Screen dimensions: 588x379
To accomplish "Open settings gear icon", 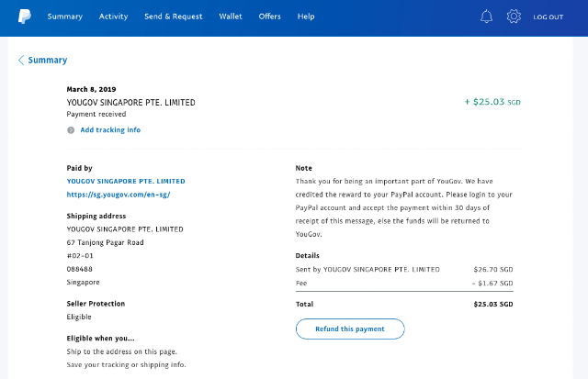I will point(514,17).
